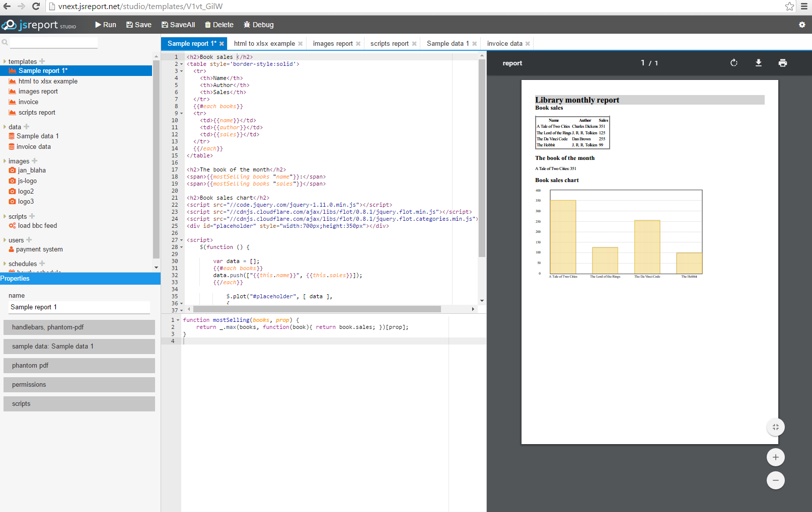Close the html to xlsx example tab
This screenshot has width=812, height=512.
tap(301, 44)
